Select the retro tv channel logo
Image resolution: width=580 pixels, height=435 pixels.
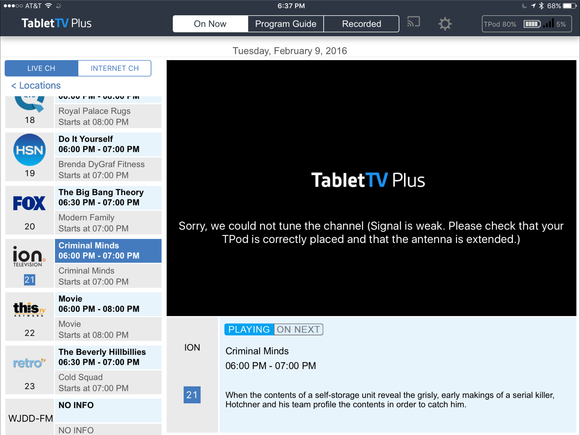click(29, 363)
